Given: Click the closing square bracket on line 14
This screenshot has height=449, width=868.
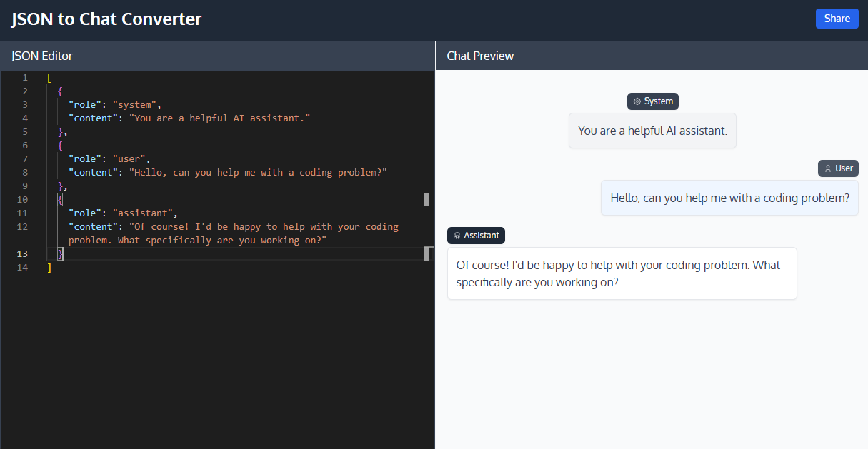Looking at the screenshot, I should (x=49, y=267).
